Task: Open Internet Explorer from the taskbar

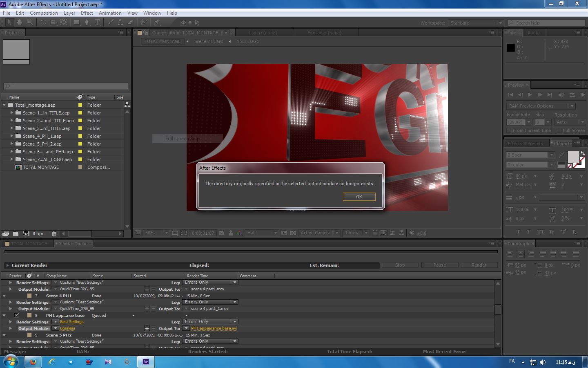Action: point(51,362)
